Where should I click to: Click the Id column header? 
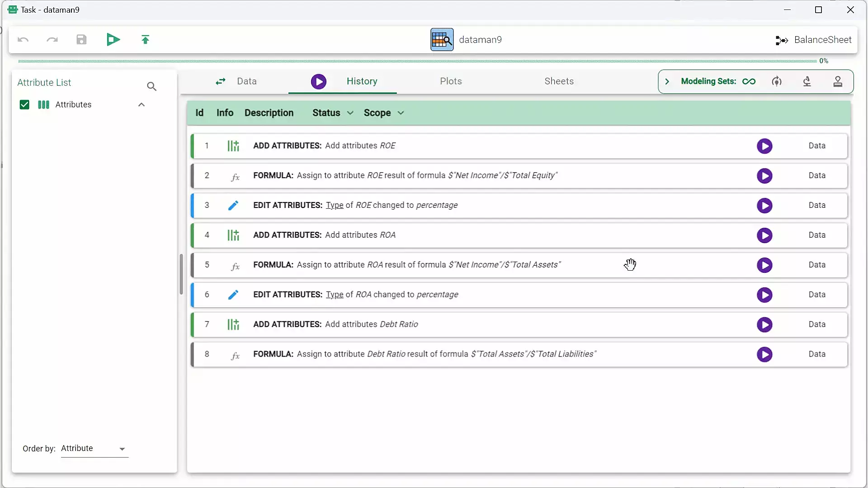pyautogui.click(x=199, y=113)
